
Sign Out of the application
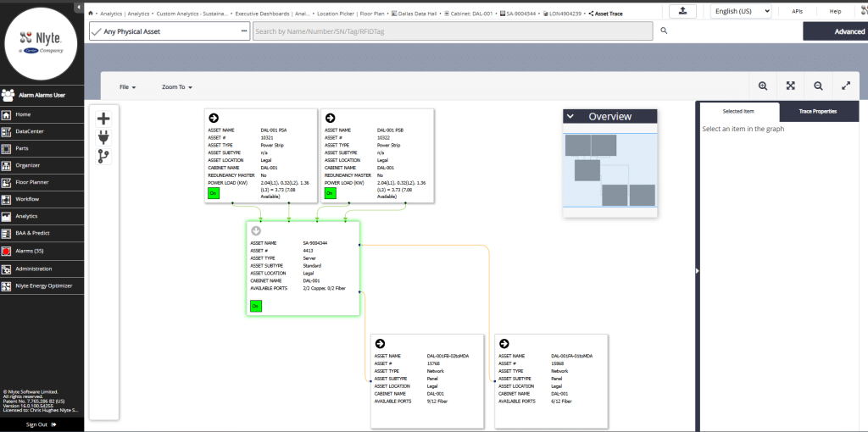[42, 424]
